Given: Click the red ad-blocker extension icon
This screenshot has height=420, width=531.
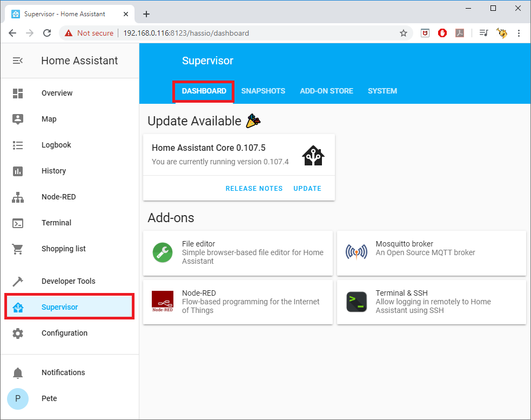Looking at the screenshot, I should (x=442, y=33).
